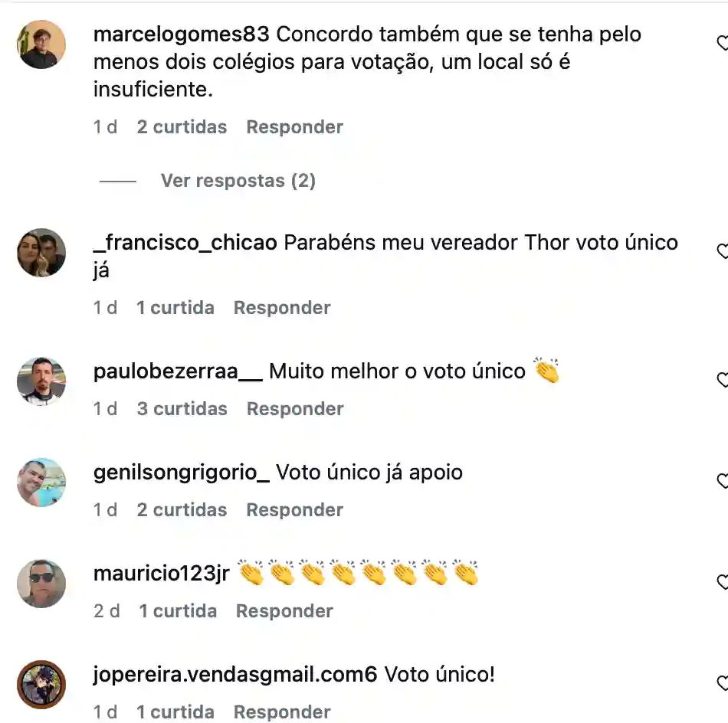The width and height of the screenshot is (728, 723).
Task: Open marcelogomes83's profile picture
Action: click(41, 44)
